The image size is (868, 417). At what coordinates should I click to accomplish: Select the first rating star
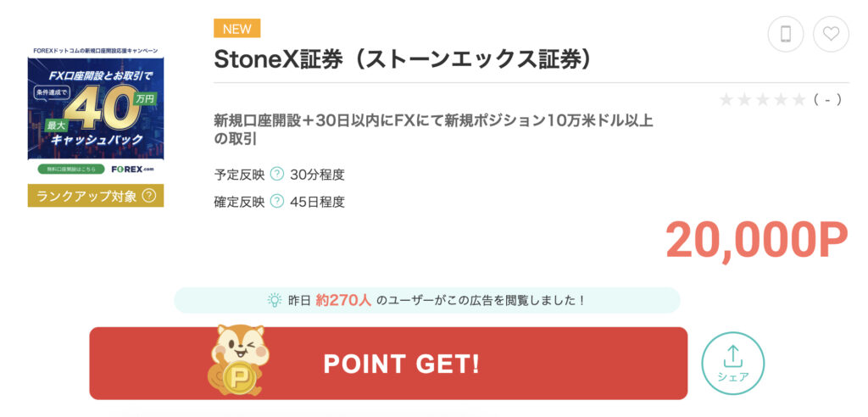(726, 100)
